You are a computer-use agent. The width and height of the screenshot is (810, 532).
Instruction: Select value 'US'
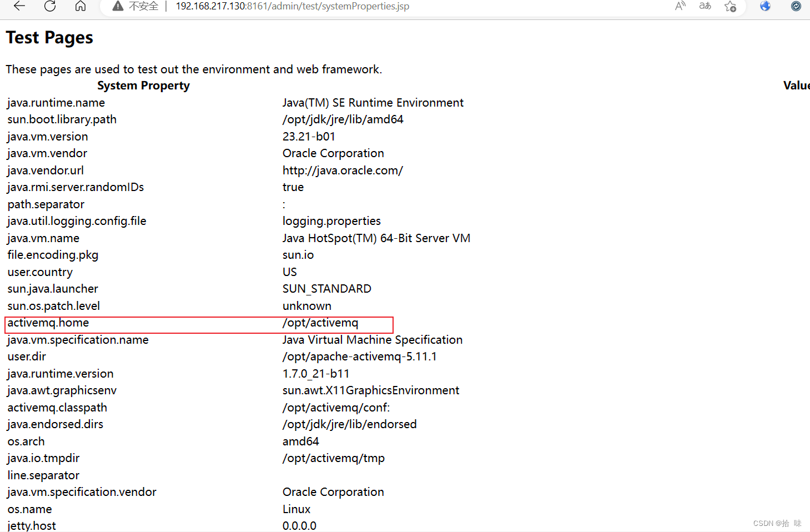tap(290, 272)
